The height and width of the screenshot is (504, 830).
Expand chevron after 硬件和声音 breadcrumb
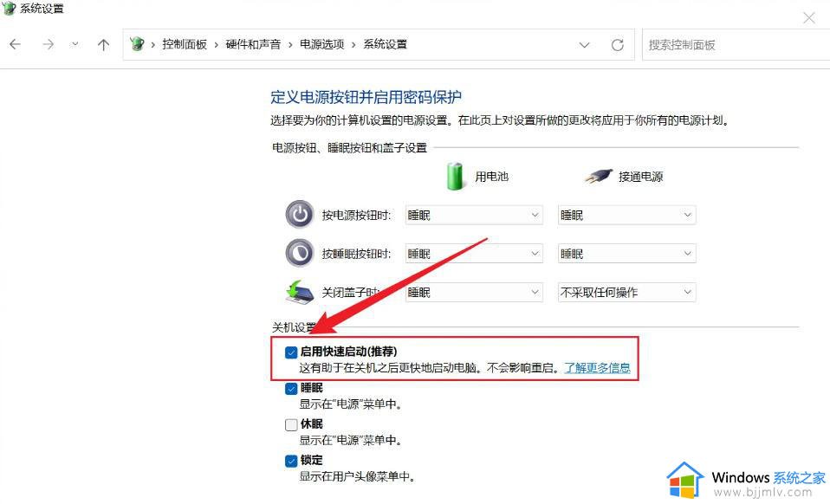290,45
